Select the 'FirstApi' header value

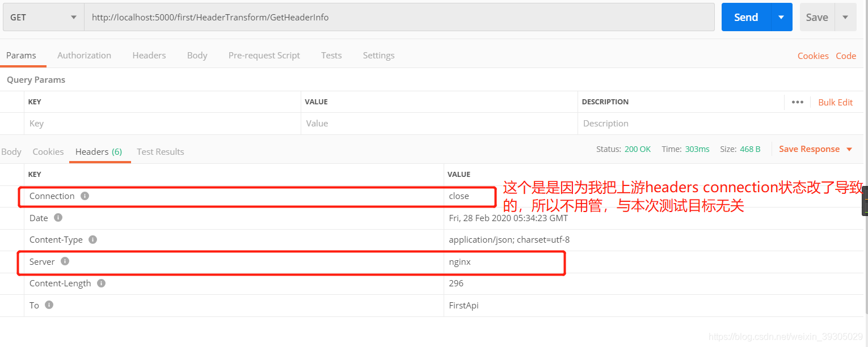(464, 305)
